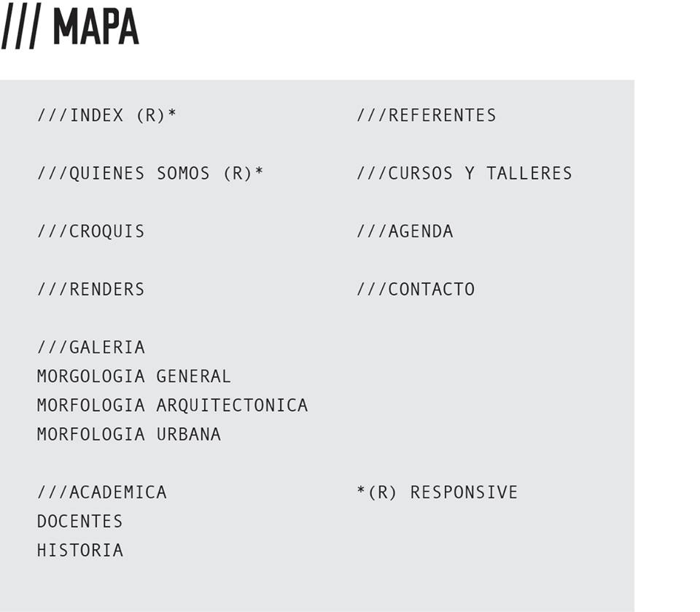Open the ///AGENDA entry

click(405, 231)
